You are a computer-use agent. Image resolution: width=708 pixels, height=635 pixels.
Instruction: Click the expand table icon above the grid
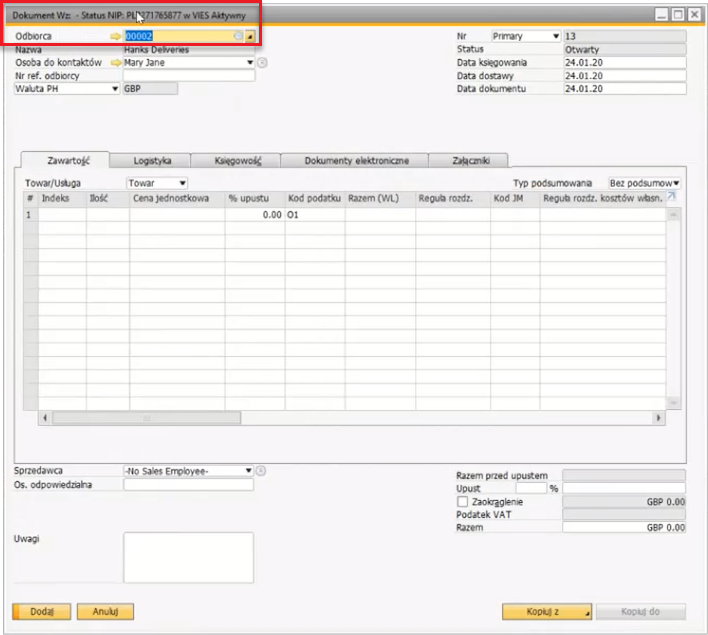(672, 197)
